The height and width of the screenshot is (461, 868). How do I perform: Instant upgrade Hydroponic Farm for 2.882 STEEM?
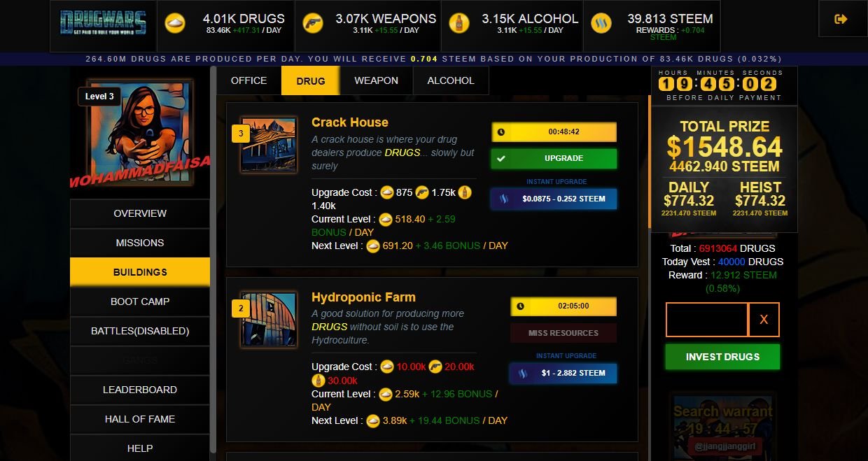[x=563, y=373]
